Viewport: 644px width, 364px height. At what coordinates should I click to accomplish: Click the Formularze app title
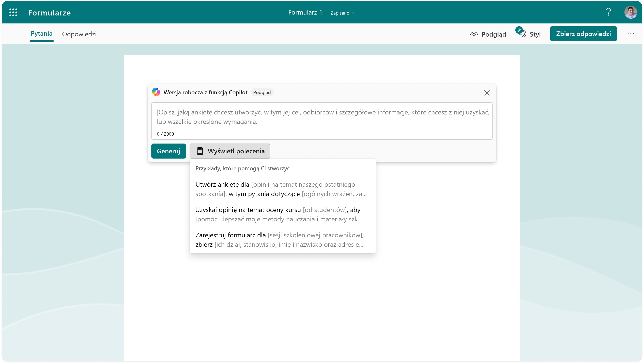pos(49,13)
